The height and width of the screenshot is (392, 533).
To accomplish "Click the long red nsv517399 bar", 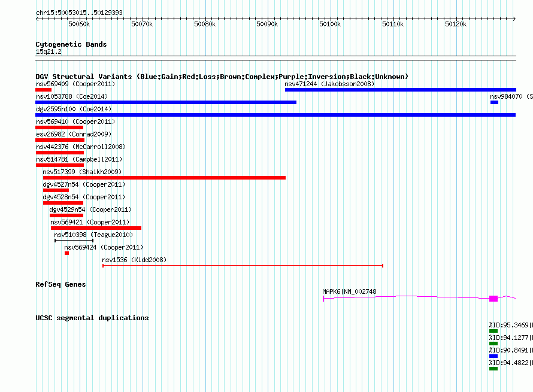I will pyautogui.click(x=164, y=178).
